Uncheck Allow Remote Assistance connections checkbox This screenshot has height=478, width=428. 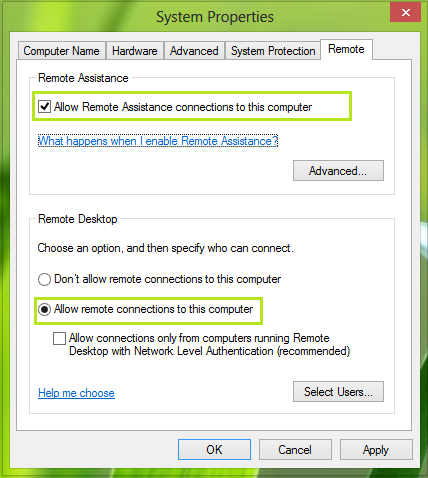coord(44,107)
